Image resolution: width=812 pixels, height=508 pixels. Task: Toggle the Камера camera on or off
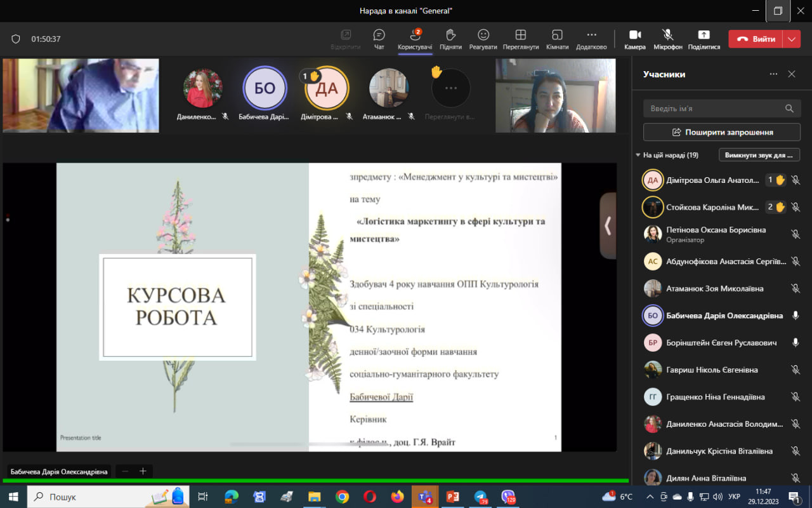pyautogui.click(x=634, y=35)
